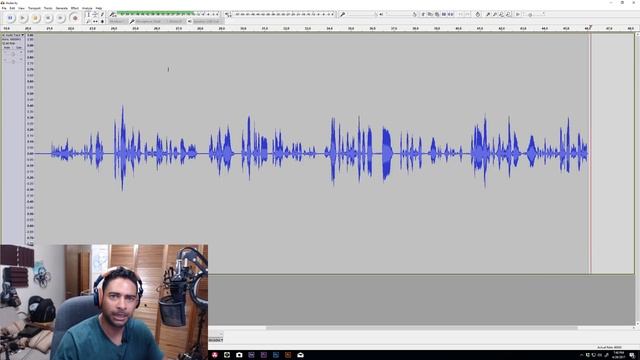Fit the project in the window
Image resolution: width=640 pixels, height=360 pixels.
[x=509, y=14]
